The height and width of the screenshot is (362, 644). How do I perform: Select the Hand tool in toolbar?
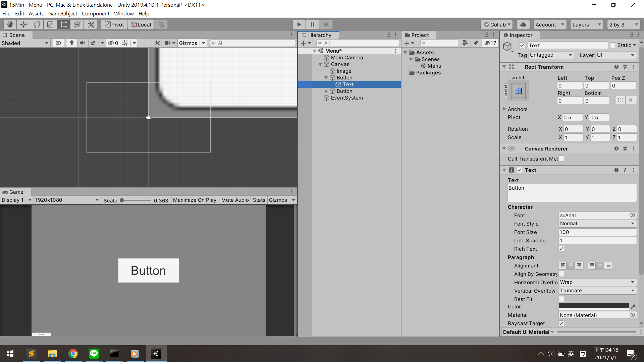tap(10, 24)
